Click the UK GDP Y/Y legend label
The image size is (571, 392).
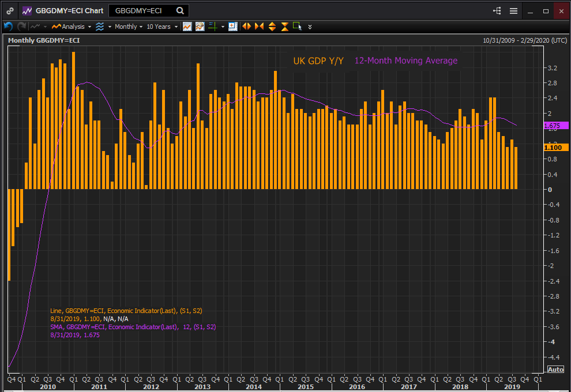click(318, 61)
